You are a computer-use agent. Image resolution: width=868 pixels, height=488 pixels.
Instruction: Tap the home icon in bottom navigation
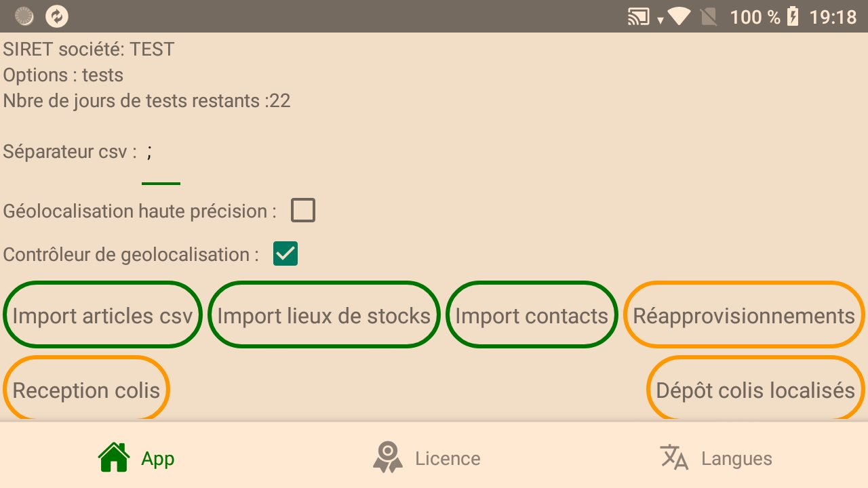[114, 457]
